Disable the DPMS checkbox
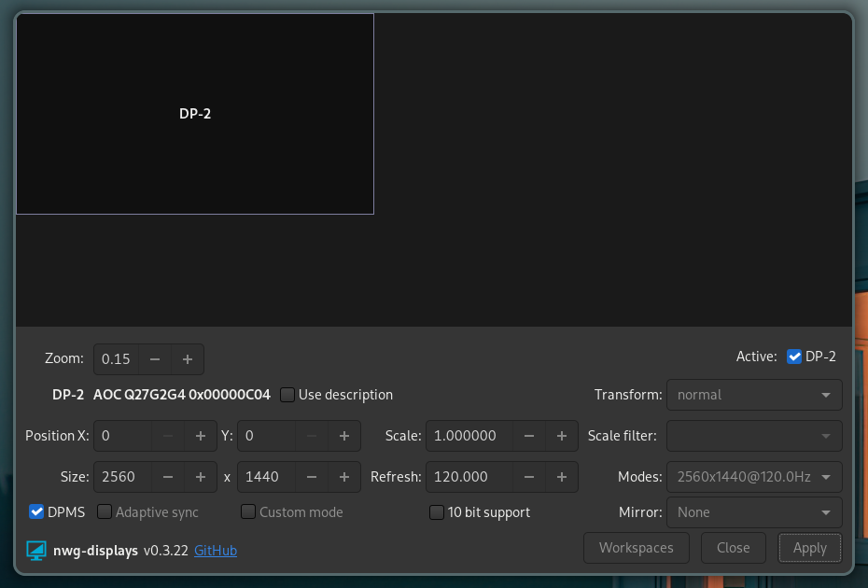The height and width of the screenshot is (588, 868). tap(37, 512)
